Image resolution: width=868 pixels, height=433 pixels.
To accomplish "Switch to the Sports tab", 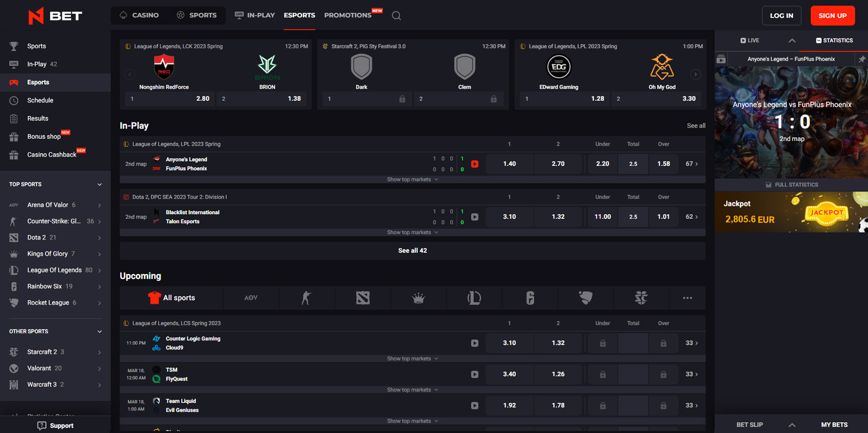I will tap(197, 15).
